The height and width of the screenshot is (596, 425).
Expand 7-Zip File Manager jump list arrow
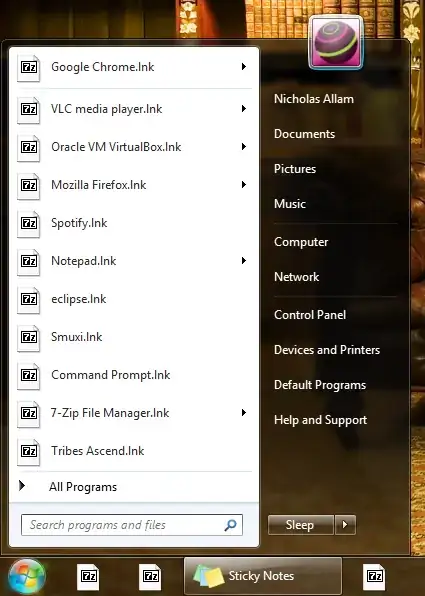click(x=244, y=413)
